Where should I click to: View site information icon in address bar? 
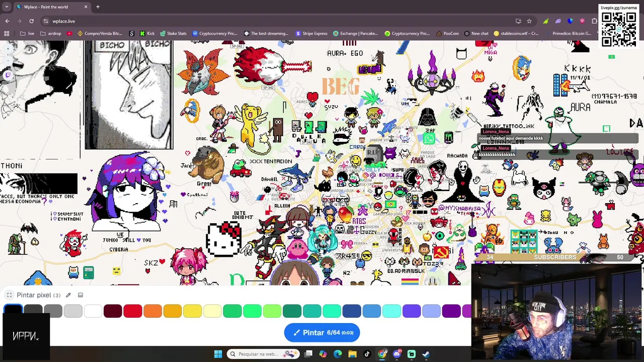46,21
